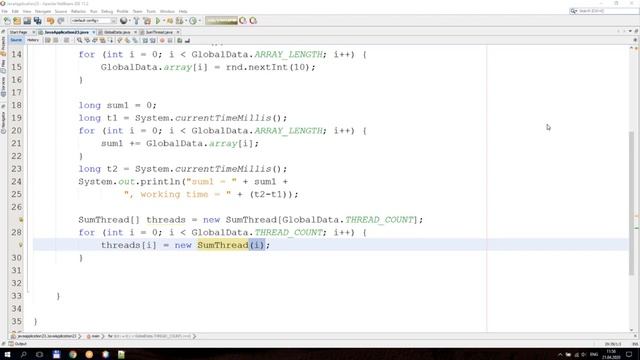Click the globe browser icon in the toolbar
This screenshot has height=360, width=640.
tap(123, 20)
